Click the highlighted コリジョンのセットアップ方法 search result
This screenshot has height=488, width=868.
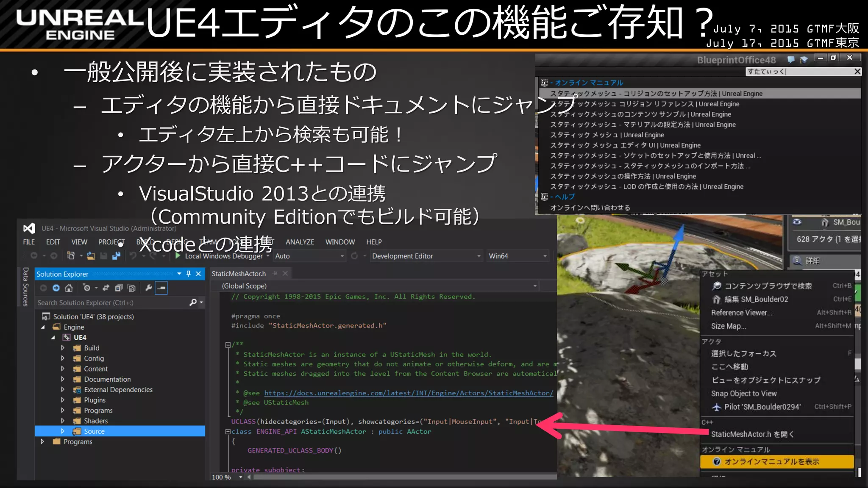pyautogui.click(x=699, y=94)
